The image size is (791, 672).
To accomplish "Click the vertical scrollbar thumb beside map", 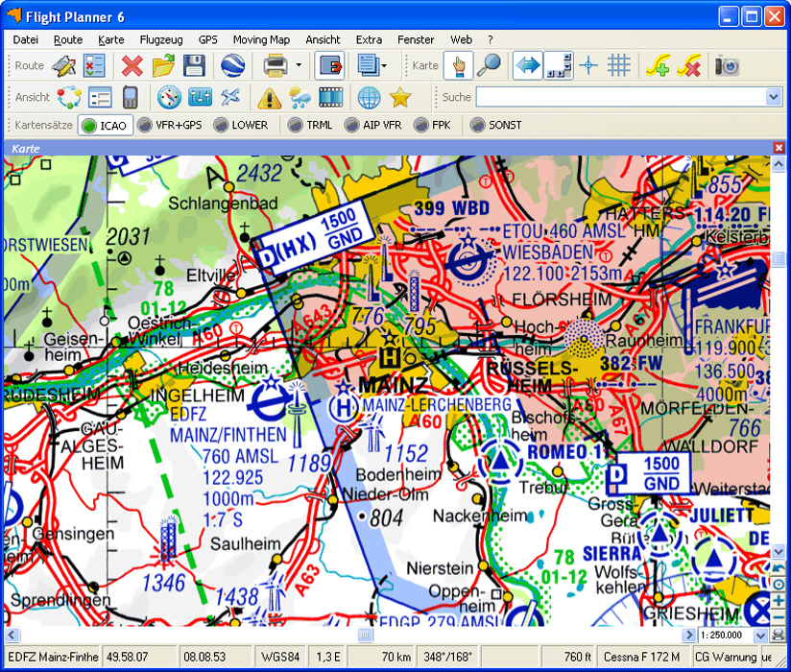I will 778,259.
